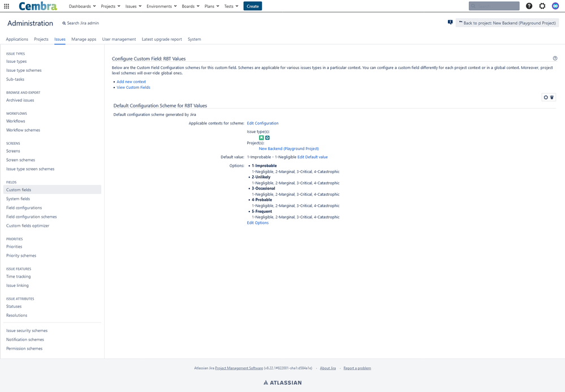565x392 pixels.
Task: Open Screen schemes in sidebar
Action: (20, 160)
